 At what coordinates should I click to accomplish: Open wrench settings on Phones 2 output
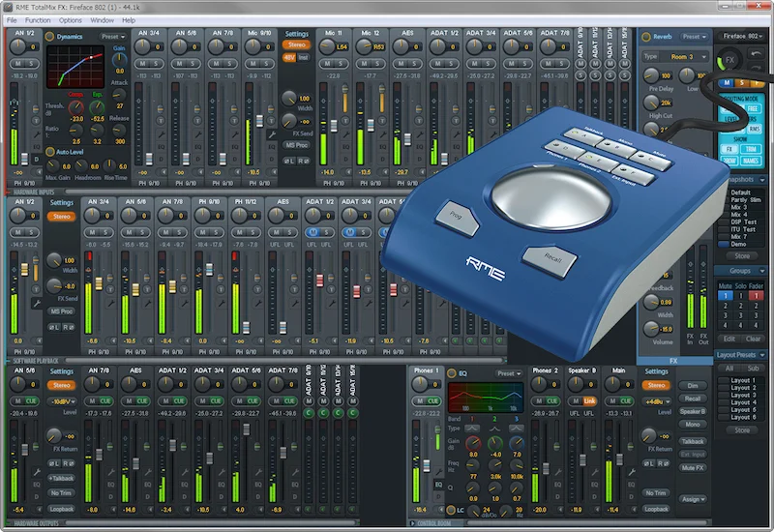(558, 472)
